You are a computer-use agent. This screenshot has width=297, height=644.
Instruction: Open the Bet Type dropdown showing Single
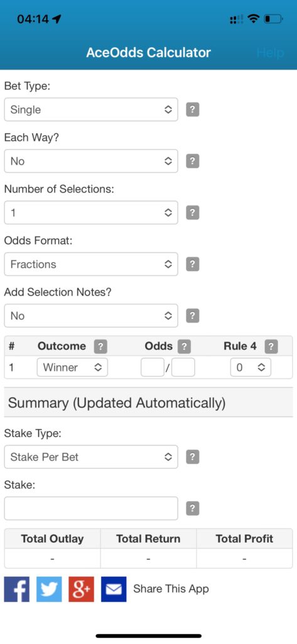[91, 109]
